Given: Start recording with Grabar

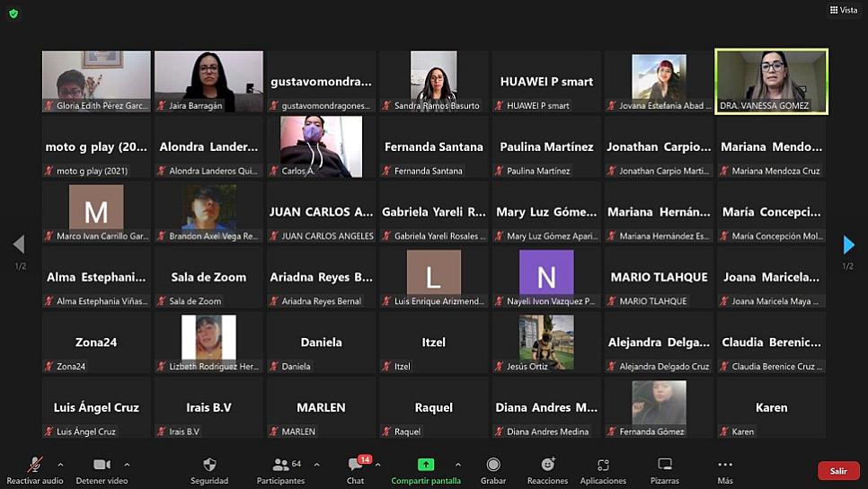Looking at the screenshot, I should 492,465.
